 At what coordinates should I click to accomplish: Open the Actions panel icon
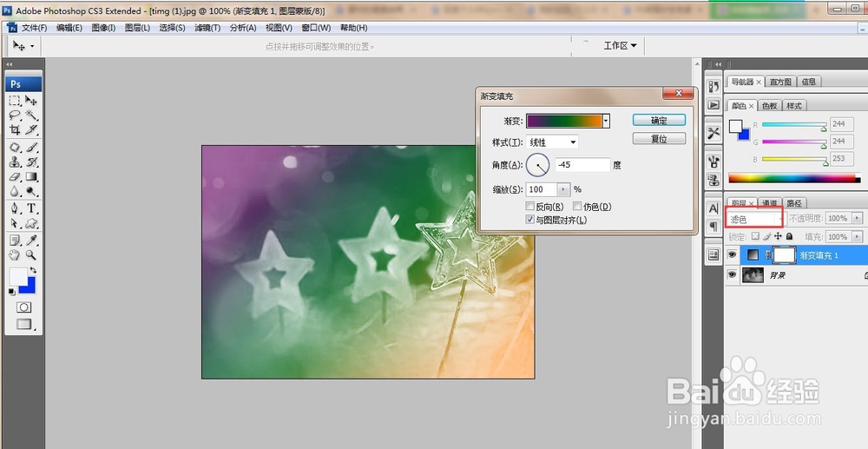click(713, 104)
